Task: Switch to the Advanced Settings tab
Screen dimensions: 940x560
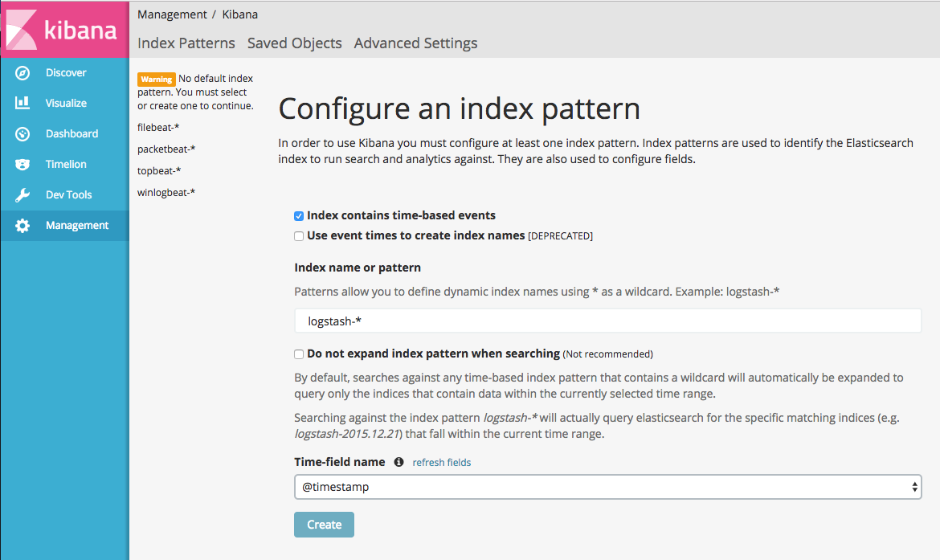Action: tap(415, 43)
